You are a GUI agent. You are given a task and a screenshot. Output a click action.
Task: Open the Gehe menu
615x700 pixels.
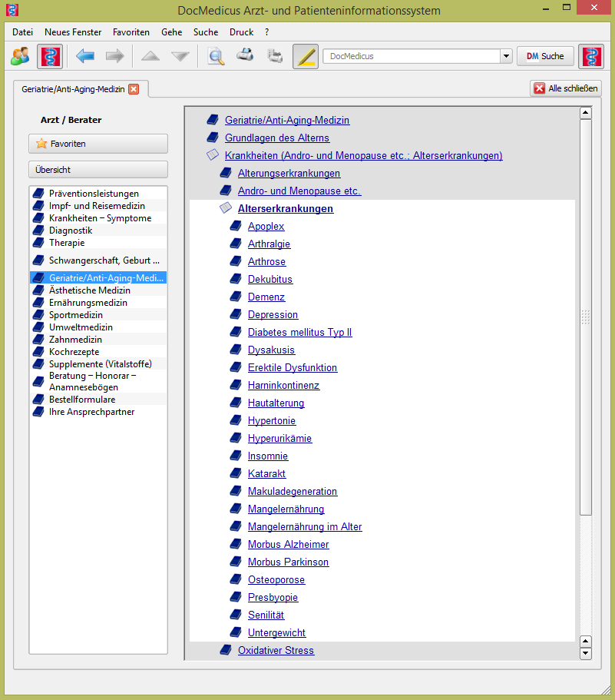[172, 32]
